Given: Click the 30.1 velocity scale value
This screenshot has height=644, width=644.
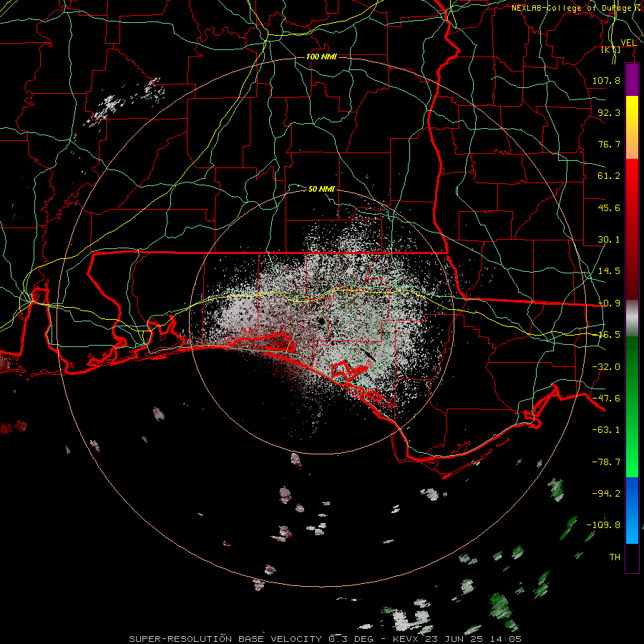Looking at the screenshot, I should pos(609,240).
